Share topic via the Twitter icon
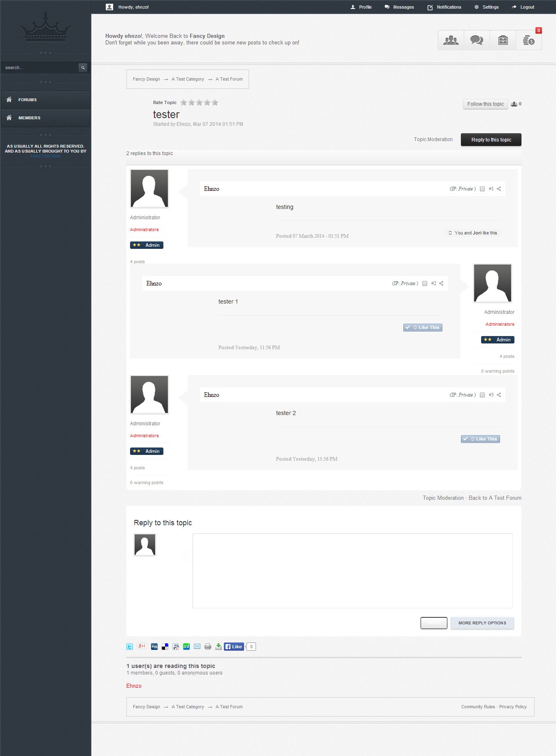The image size is (556, 756). tap(130, 647)
